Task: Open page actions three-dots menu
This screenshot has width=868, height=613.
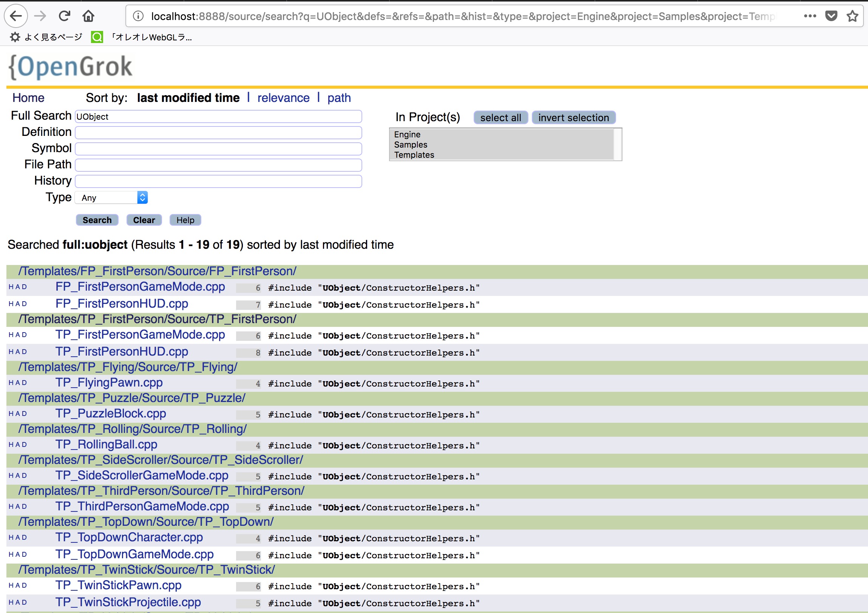Action: (x=810, y=16)
